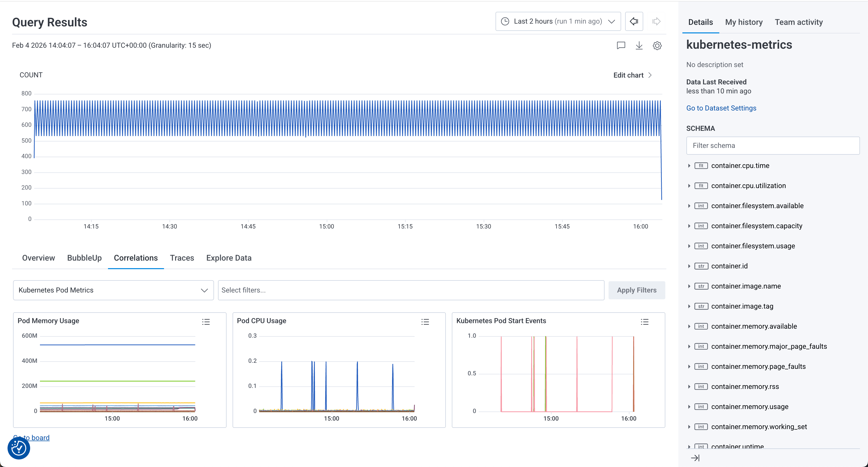Screen dimensions: 868x467
Task: Click the forward query navigation arrow
Action: 656,21
